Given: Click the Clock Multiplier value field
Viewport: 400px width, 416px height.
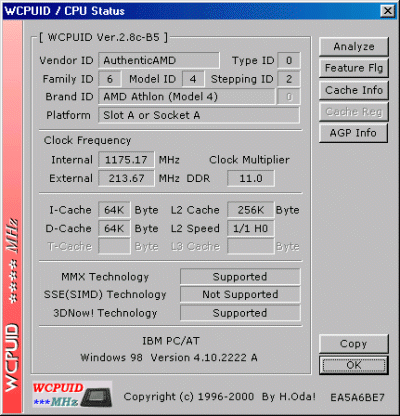Looking at the screenshot, I should [x=251, y=178].
